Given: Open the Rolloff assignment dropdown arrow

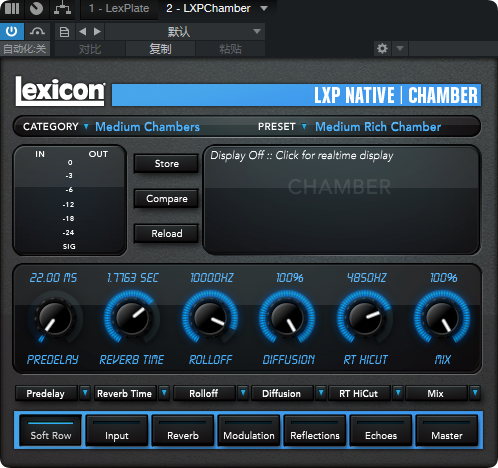Looking at the screenshot, I should point(243,393).
